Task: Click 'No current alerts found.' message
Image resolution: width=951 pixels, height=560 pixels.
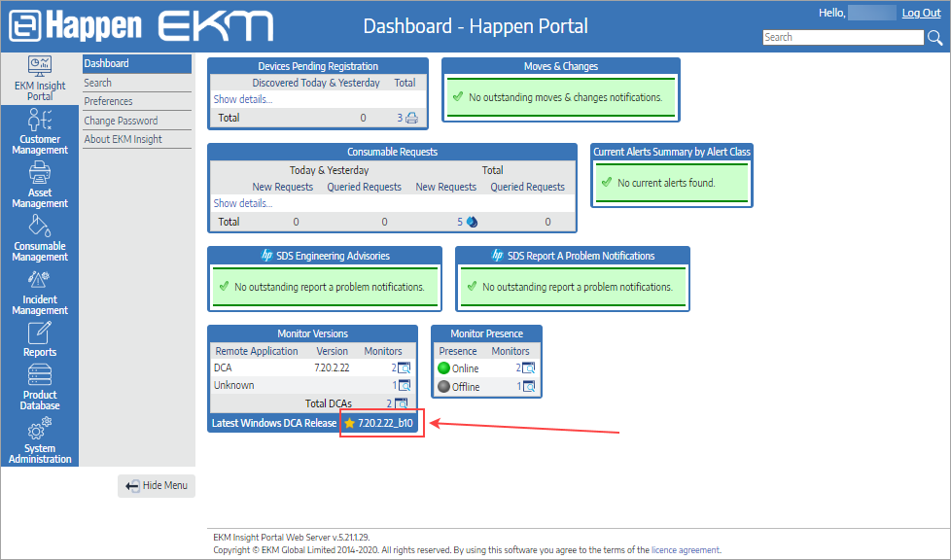Action: (666, 183)
